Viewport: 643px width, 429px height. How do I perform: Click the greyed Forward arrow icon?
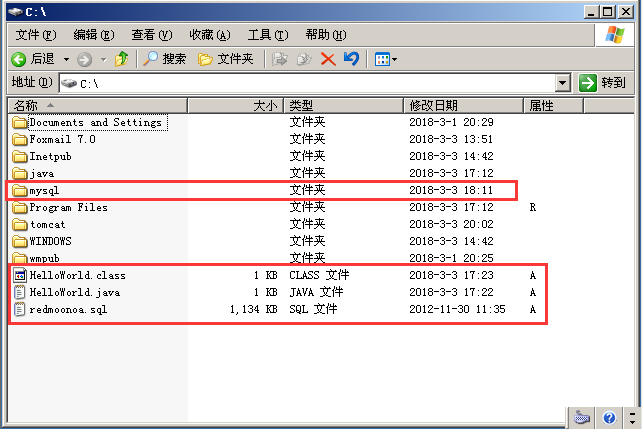[x=84, y=59]
